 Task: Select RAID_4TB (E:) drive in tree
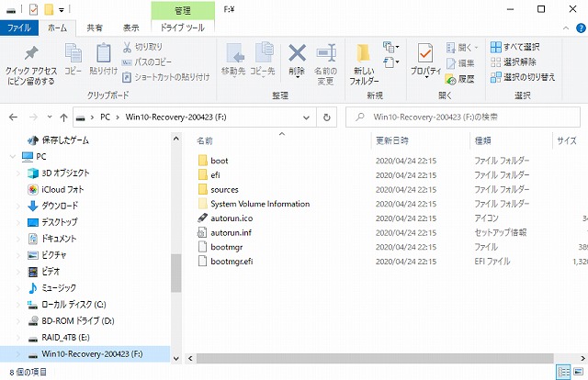coord(59,338)
